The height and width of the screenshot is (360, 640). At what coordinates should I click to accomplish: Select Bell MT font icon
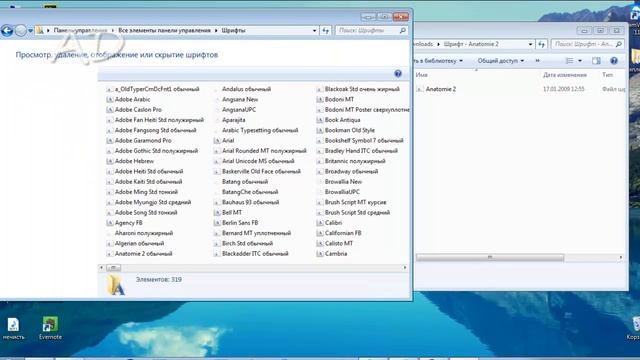pyautogui.click(x=217, y=213)
